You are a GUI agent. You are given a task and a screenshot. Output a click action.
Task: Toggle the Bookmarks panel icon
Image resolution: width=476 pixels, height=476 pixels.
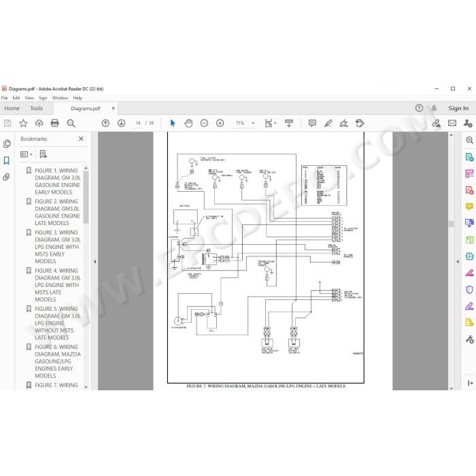tap(7, 160)
